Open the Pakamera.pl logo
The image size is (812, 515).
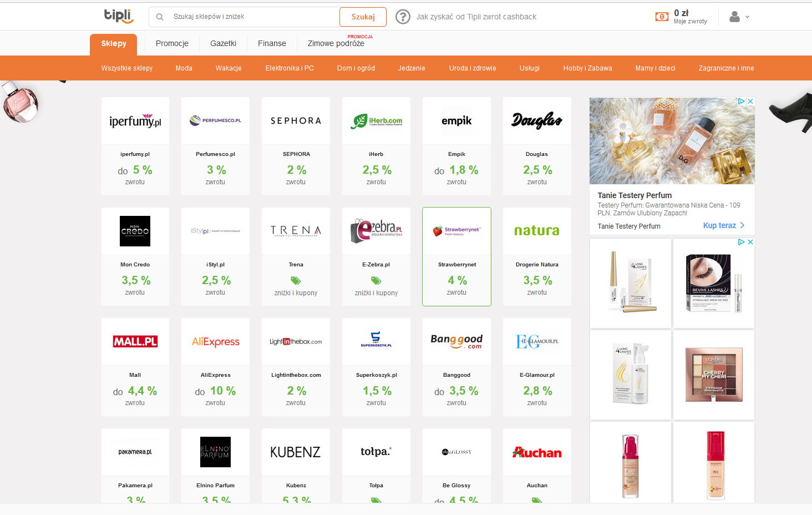click(135, 452)
